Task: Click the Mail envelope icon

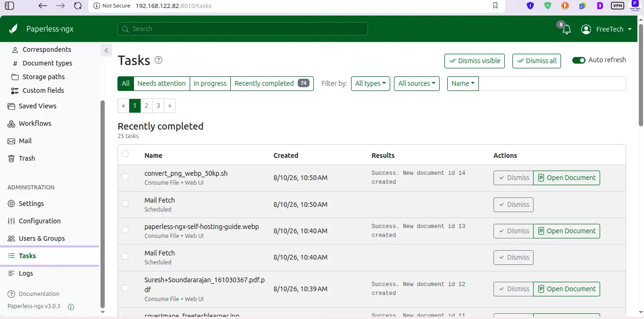Action: click(x=11, y=141)
